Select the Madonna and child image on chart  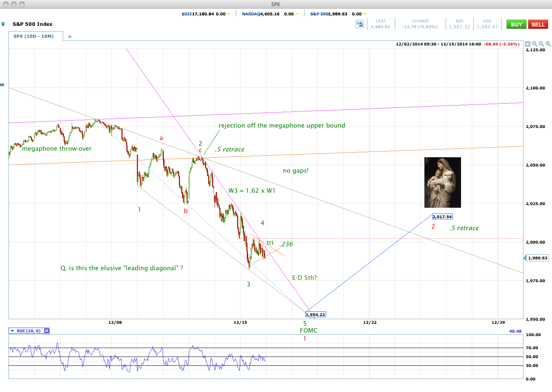[443, 182]
